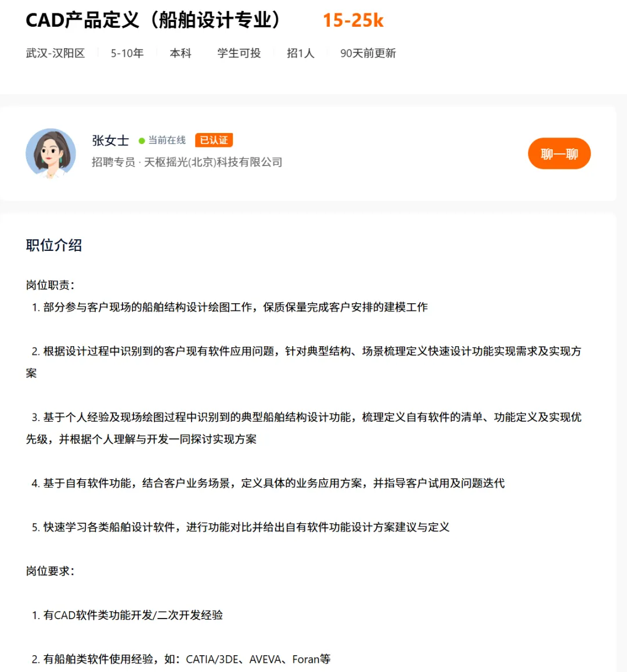
Task: Click the 当前在线 status text
Action: click(x=167, y=140)
